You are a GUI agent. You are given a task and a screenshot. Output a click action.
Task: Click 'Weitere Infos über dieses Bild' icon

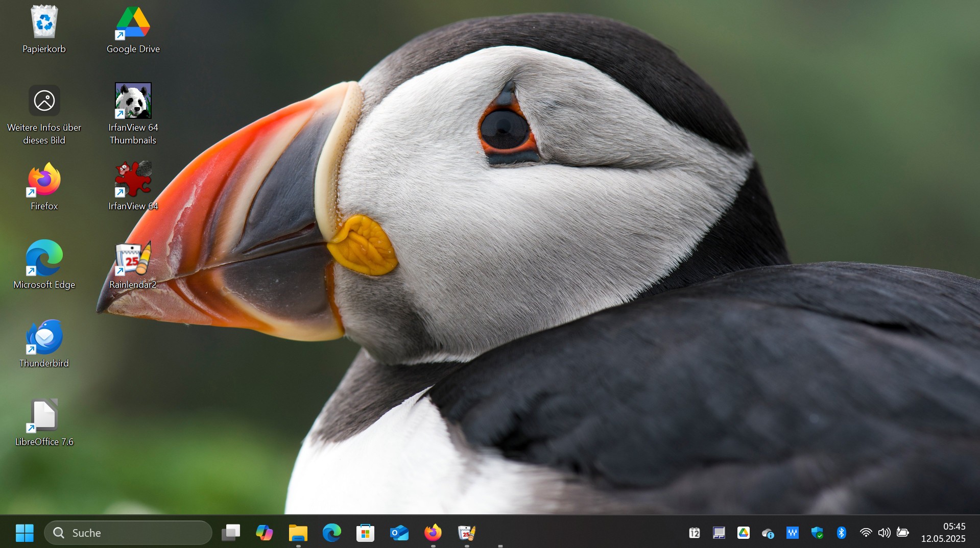pyautogui.click(x=44, y=101)
